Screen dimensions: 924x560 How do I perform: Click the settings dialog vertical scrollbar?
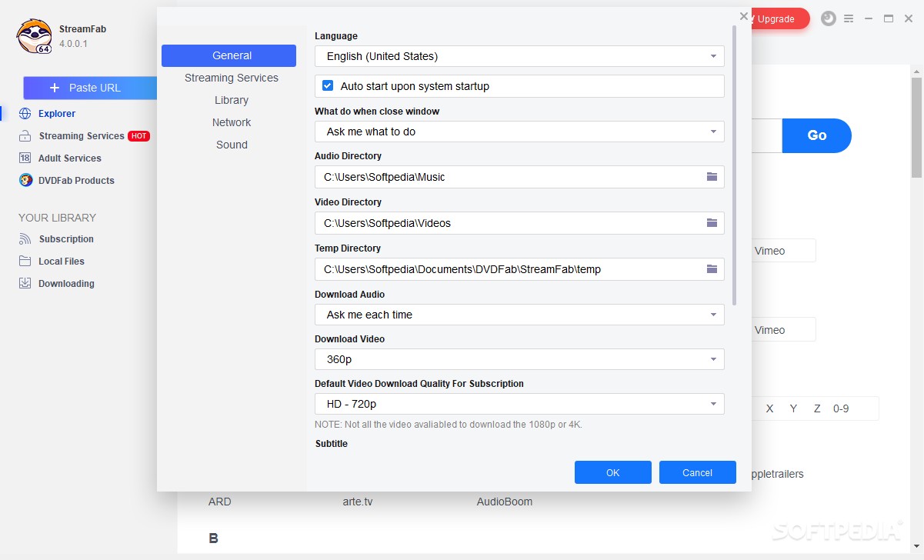click(x=735, y=165)
